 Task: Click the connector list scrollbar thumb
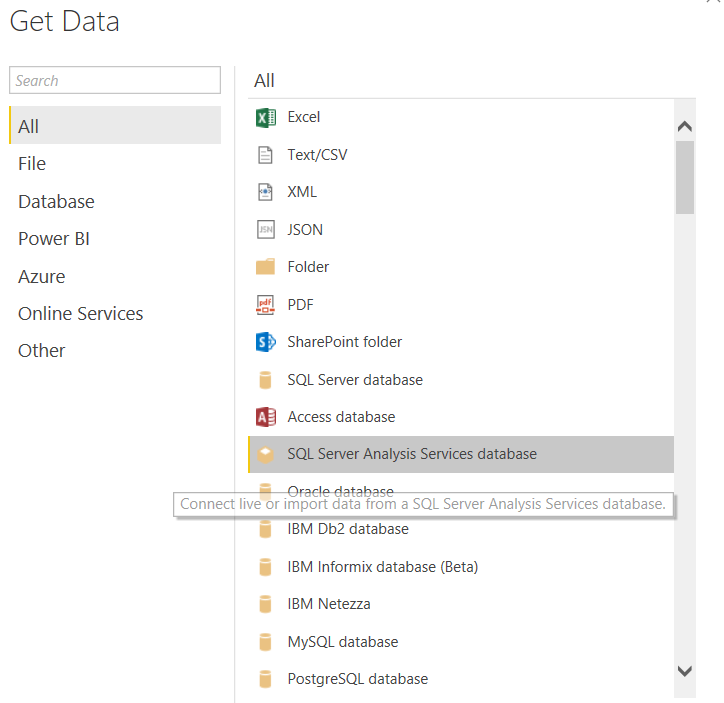[685, 178]
